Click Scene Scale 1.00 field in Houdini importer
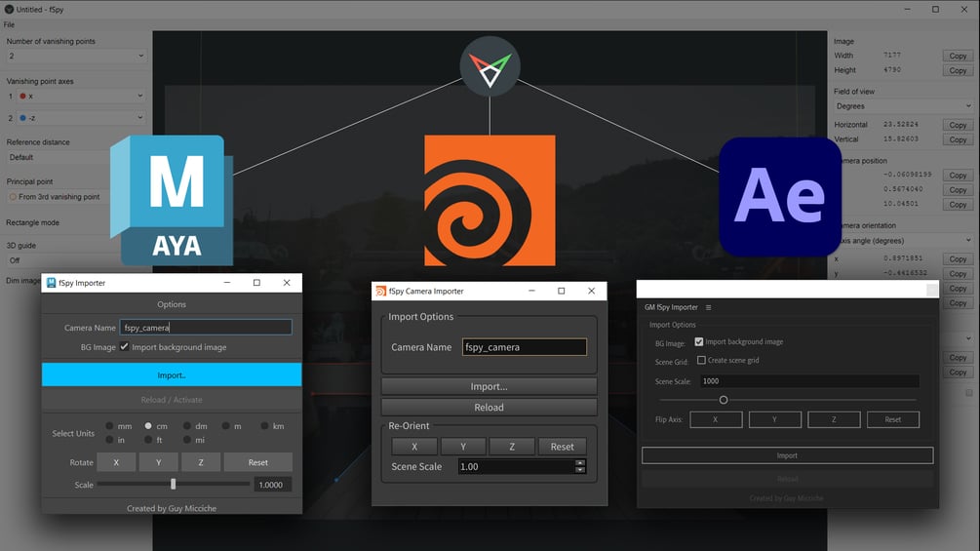The image size is (980, 551). coord(516,467)
